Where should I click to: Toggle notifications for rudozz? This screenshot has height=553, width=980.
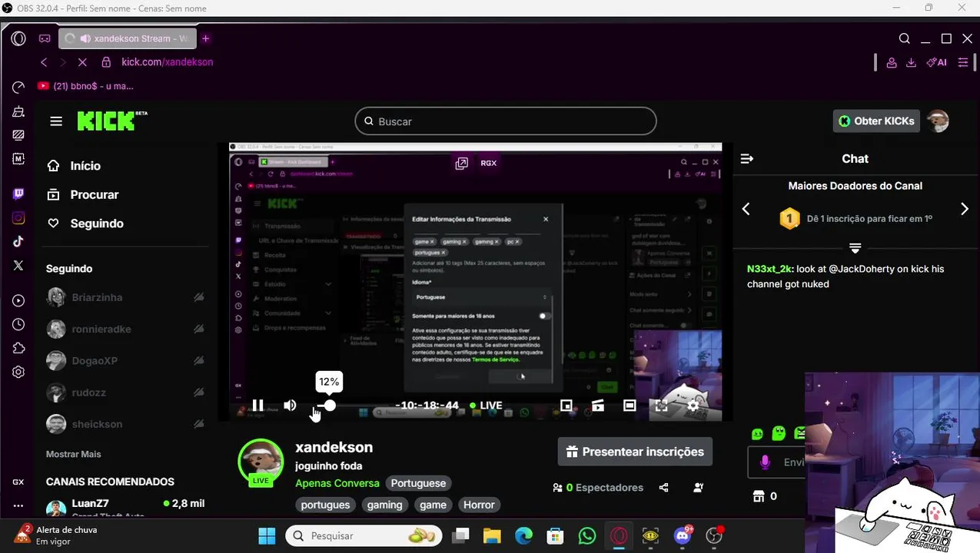[x=198, y=392]
